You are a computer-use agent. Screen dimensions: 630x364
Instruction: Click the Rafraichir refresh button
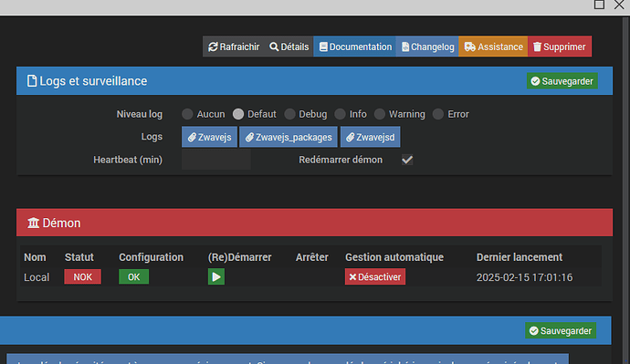coord(234,47)
